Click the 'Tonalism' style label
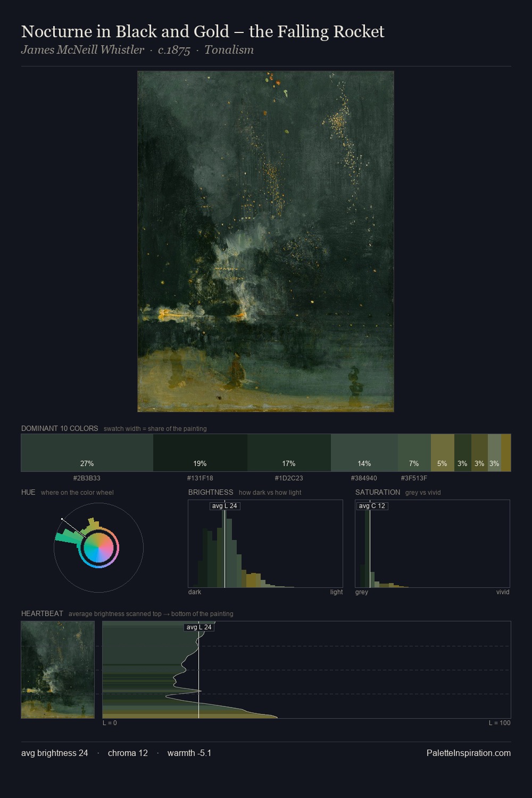Viewport: 532px width, 798px height. click(229, 50)
